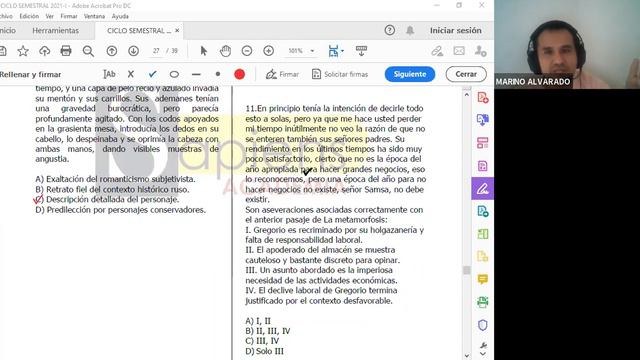Click option "D) Predilección por personajes conservadores."
640x360 pixels.
120,210
